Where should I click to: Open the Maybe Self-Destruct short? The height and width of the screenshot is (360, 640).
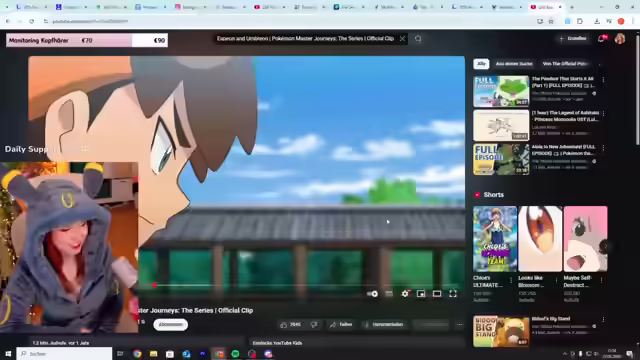[x=585, y=239]
